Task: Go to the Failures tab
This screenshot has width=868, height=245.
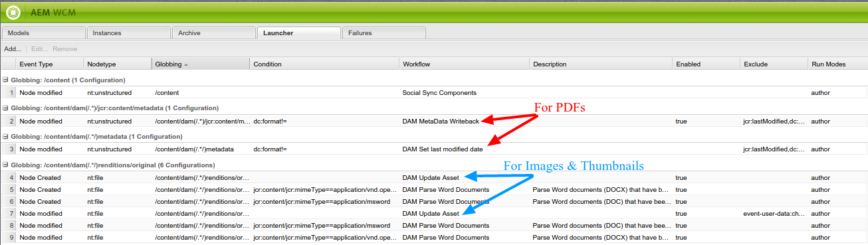Action: (383, 33)
